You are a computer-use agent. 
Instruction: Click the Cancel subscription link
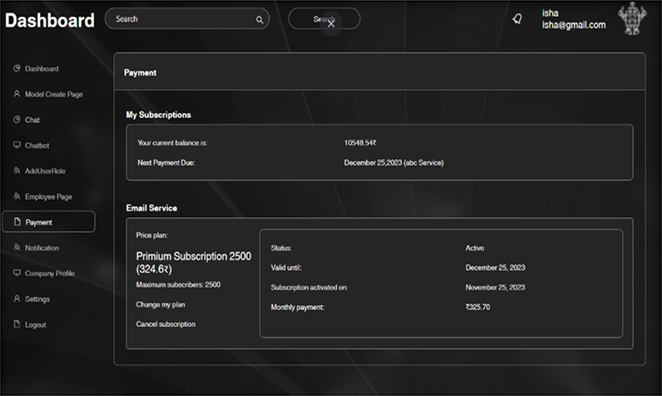coord(166,324)
